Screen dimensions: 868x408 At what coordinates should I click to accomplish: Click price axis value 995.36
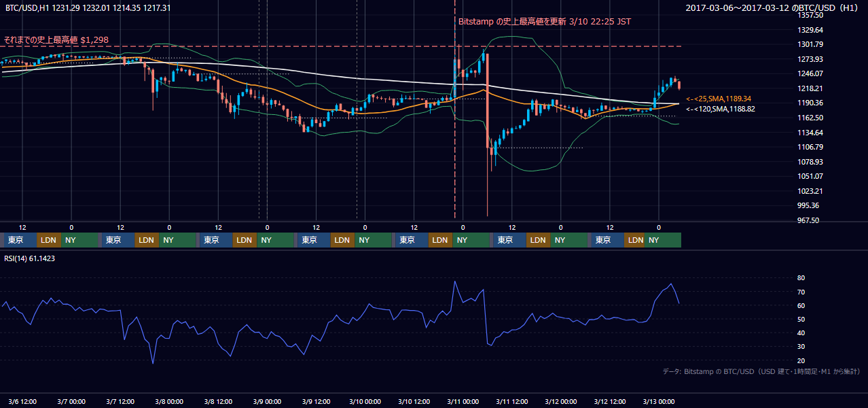point(809,205)
